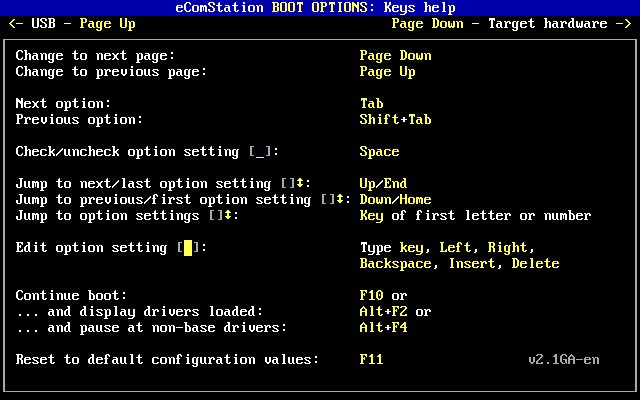Select the 'Continue boot:' line
Image resolution: width=640 pixels, height=400 pixels.
71,296
